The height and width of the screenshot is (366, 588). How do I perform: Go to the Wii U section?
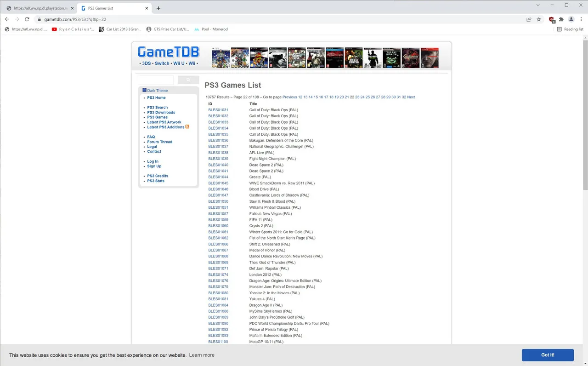pos(179,63)
